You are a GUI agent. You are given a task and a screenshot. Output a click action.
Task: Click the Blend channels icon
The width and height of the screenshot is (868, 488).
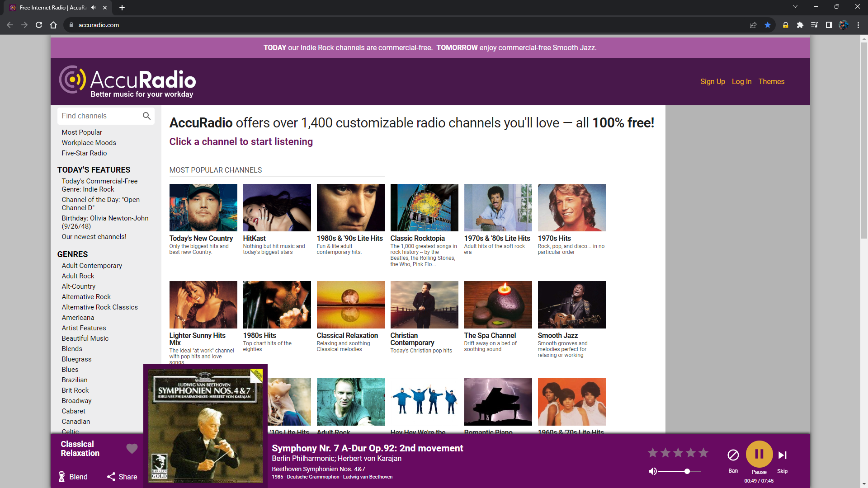coord(62,477)
